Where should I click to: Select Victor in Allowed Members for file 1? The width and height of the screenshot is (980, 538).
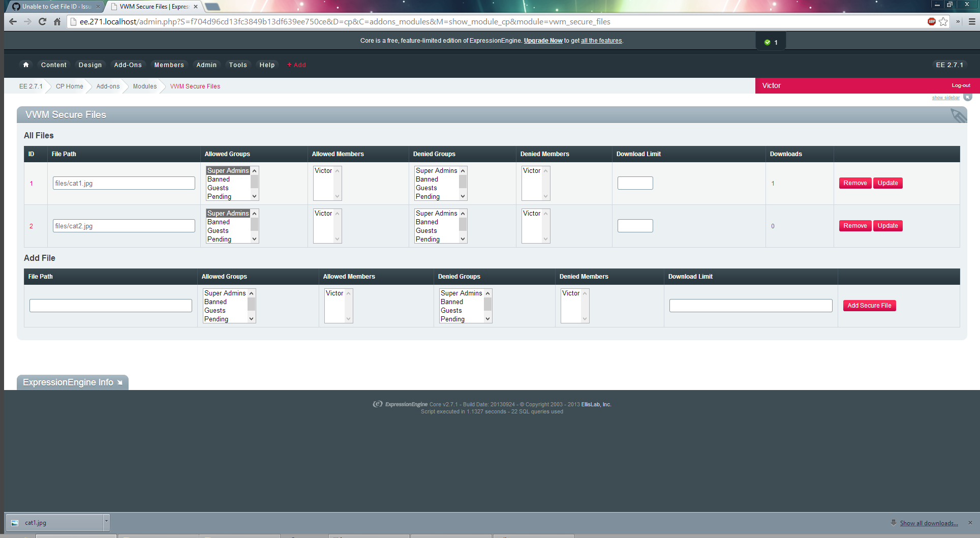pos(323,171)
